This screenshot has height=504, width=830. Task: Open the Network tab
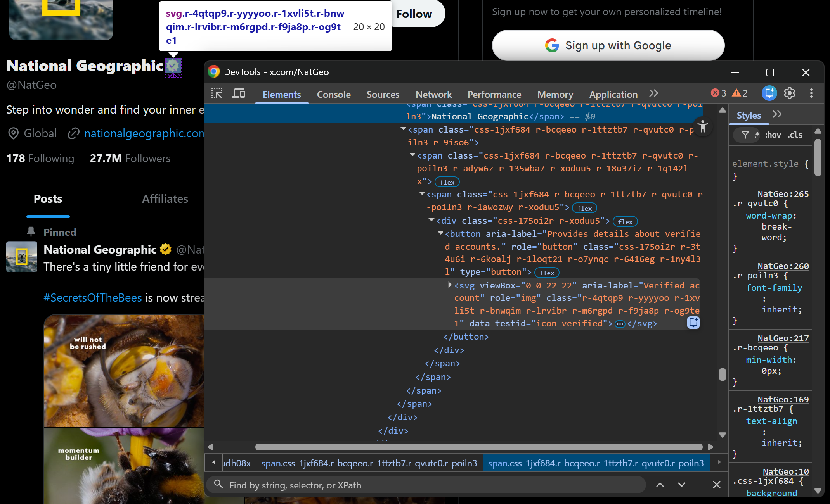(433, 95)
